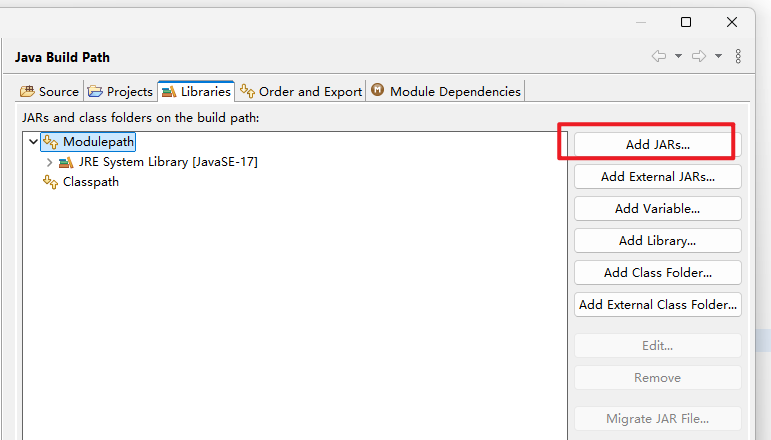Select the Classpath tree item
The height and width of the screenshot is (440, 771).
[x=90, y=182]
